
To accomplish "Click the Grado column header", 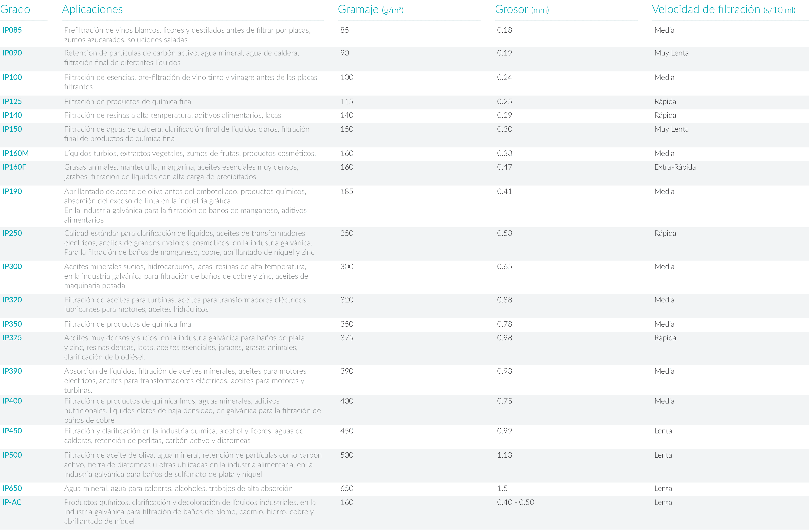I will pos(15,9).
